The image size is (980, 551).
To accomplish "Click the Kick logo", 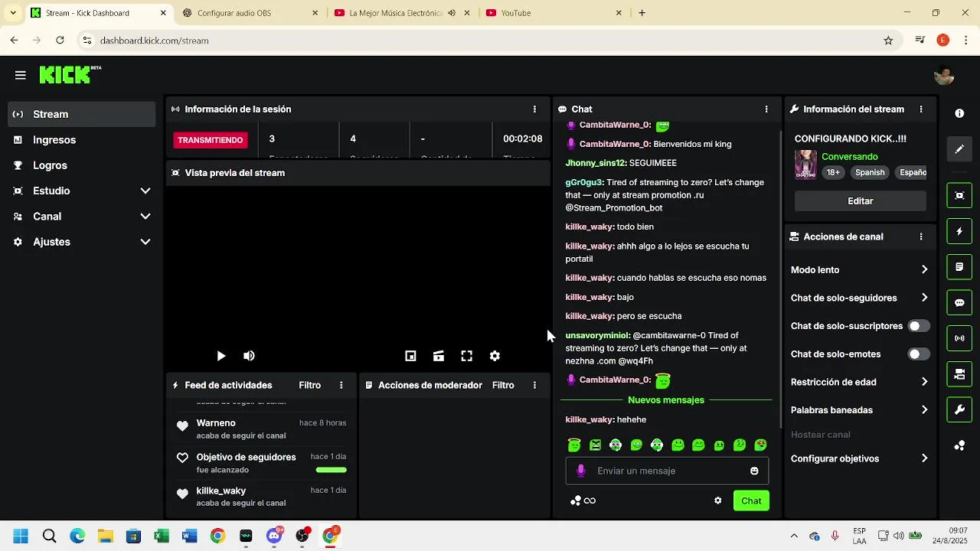I will (70, 74).
